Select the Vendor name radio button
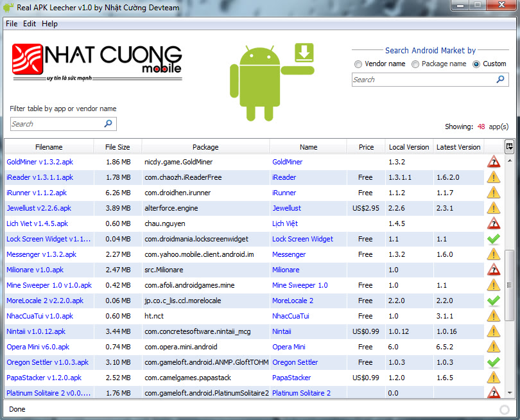Image resolution: width=520 pixels, height=420 pixels. [358, 64]
